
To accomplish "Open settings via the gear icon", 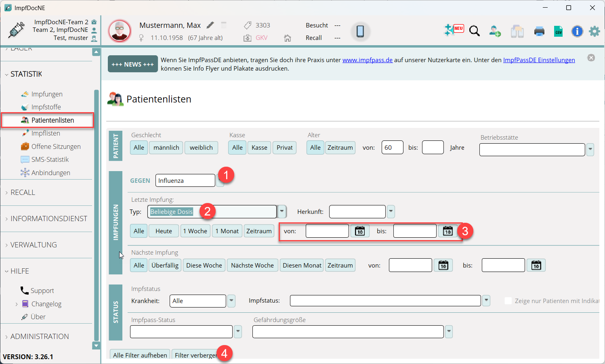I will click(x=594, y=31).
